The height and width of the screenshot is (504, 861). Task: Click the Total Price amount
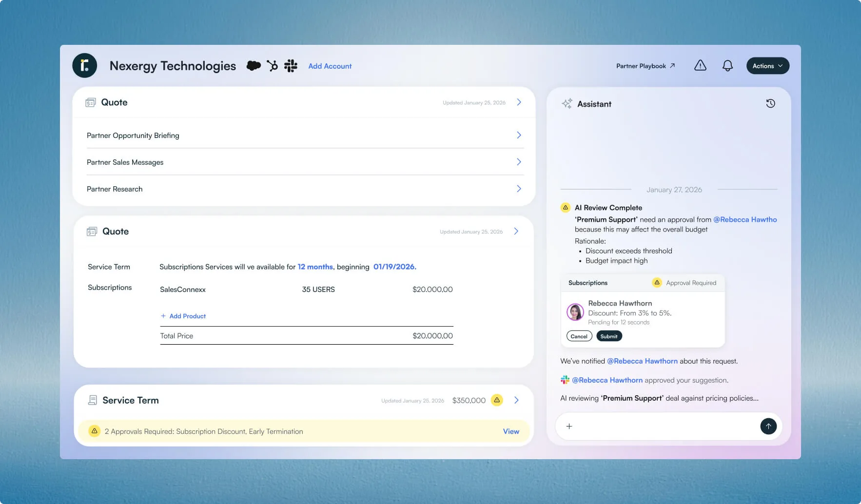click(x=432, y=336)
